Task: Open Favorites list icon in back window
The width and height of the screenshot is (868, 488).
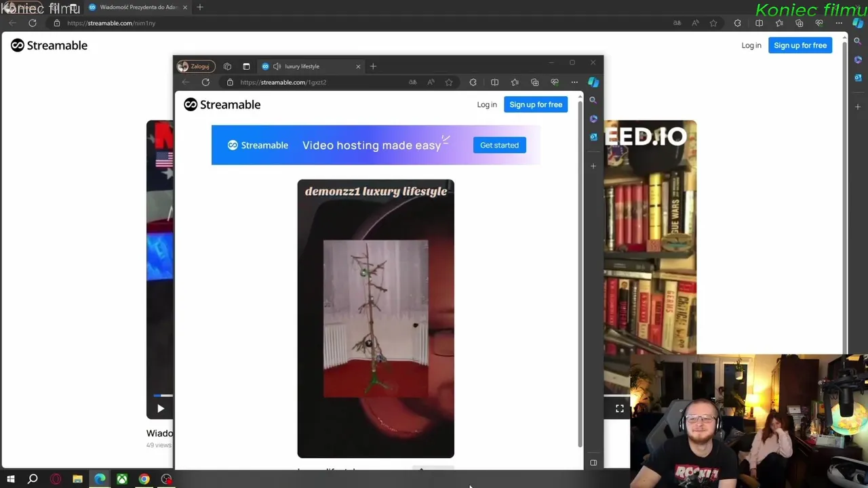Action: click(x=779, y=23)
